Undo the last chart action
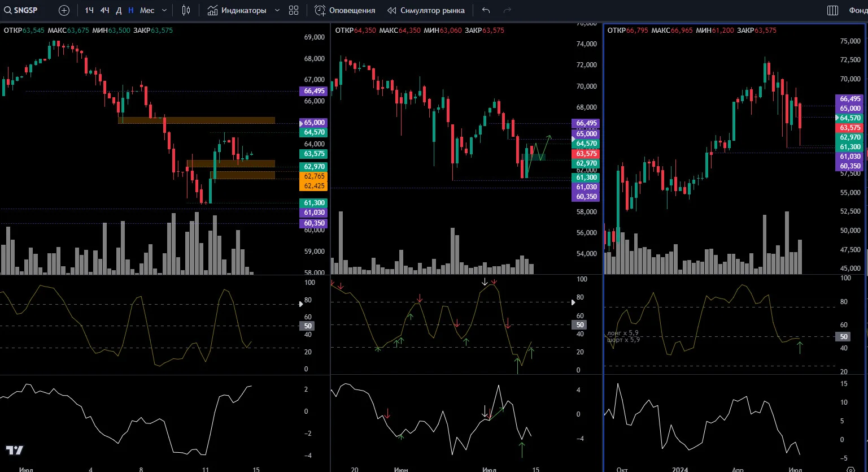Viewport: 868px width, 472px height. [x=486, y=10]
